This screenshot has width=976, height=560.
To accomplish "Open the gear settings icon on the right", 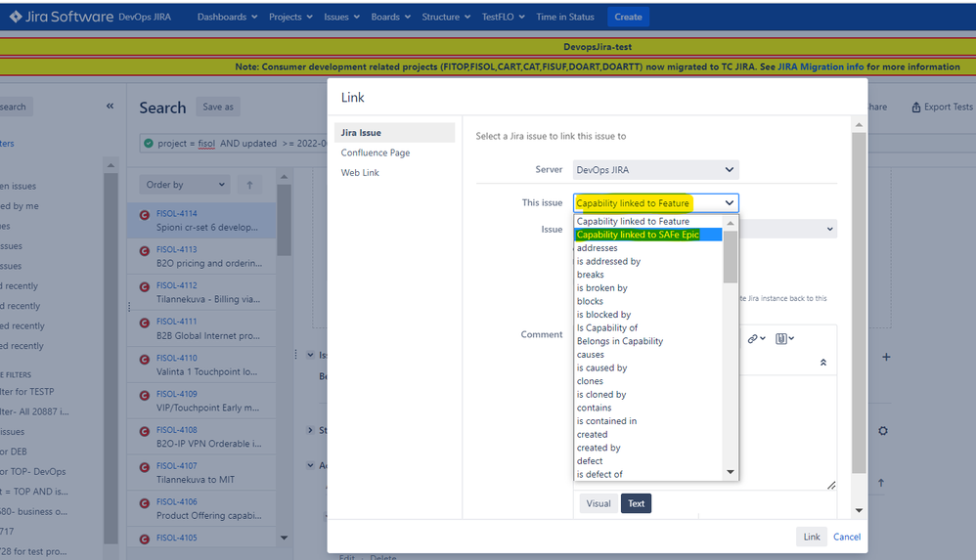I will 883,431.
